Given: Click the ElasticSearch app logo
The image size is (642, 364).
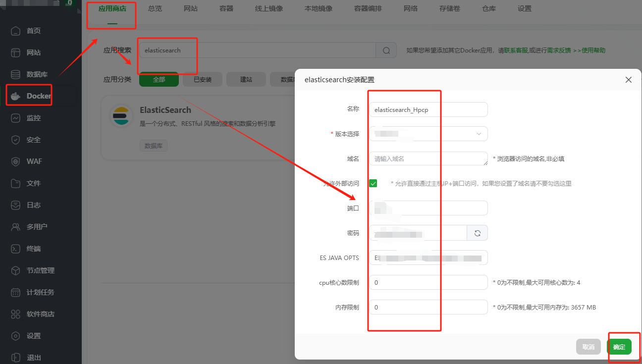Looking at the screenshot, I should click(x=121, y=116).
